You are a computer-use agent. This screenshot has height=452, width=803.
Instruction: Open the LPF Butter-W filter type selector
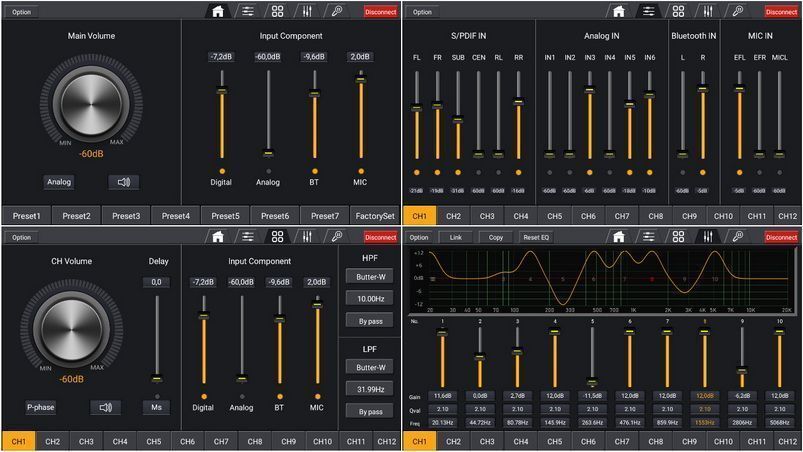[x=370, y=368]
